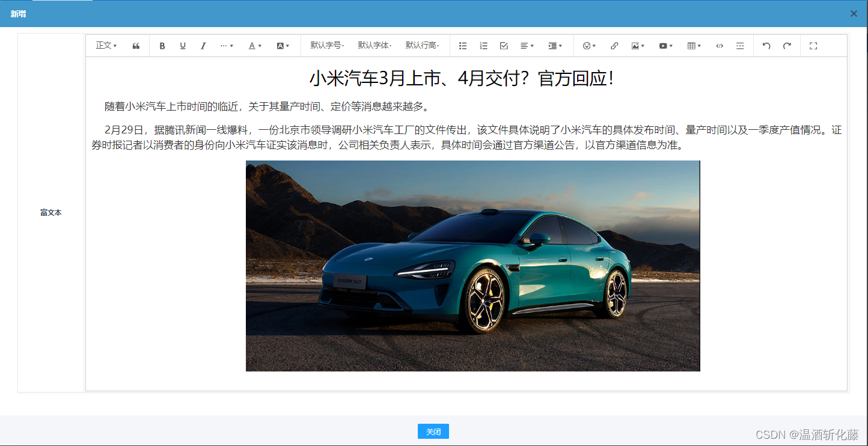The image size is (868, 446).
Task: Open the 正文 heading style dropdown
Action: tap(106, 46)
